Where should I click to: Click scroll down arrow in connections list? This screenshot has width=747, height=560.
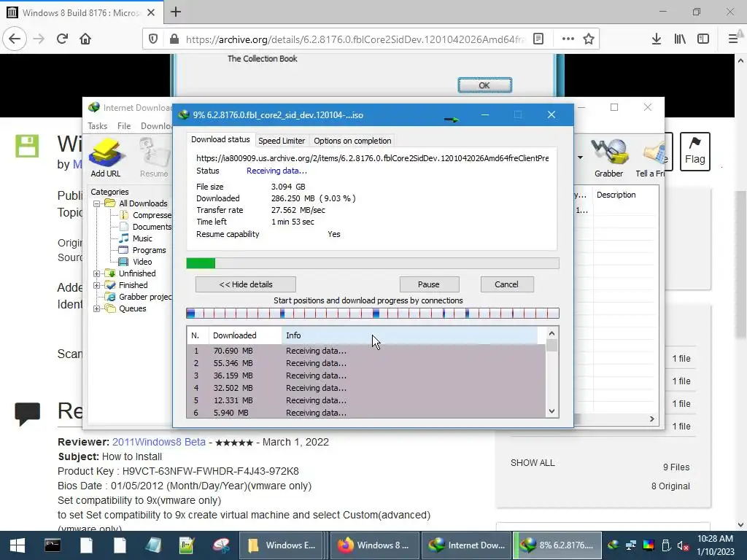coord(551,411)
